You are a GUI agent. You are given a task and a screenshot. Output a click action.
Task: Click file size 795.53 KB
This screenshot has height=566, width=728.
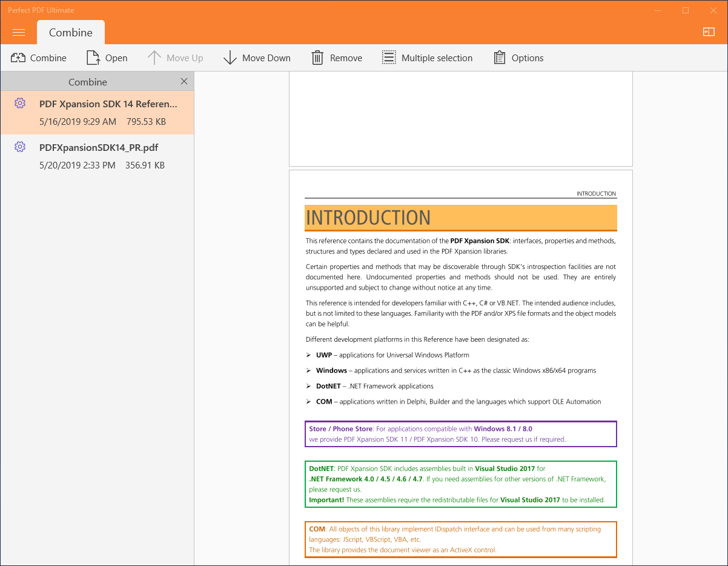pyautogui.click(x=146, y=121)
